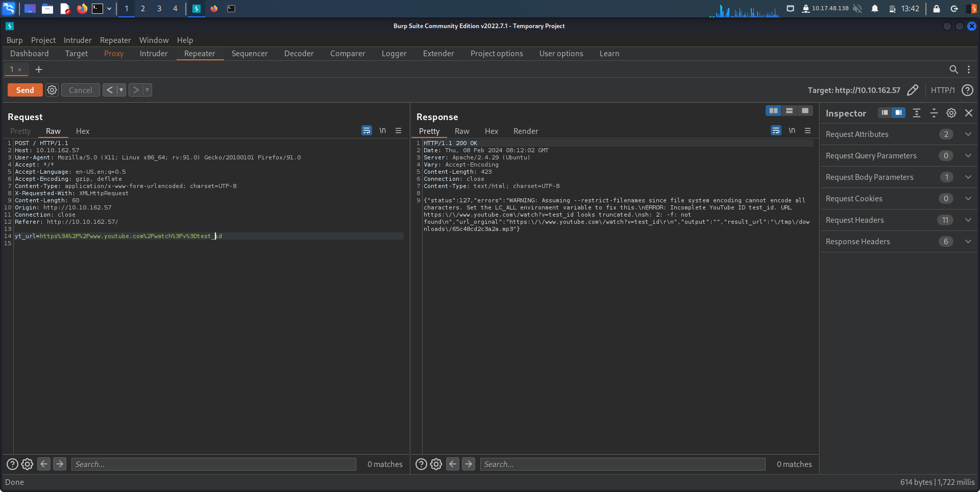
Task: Toggle word wrap in Request editor
Action: point(366,131)
